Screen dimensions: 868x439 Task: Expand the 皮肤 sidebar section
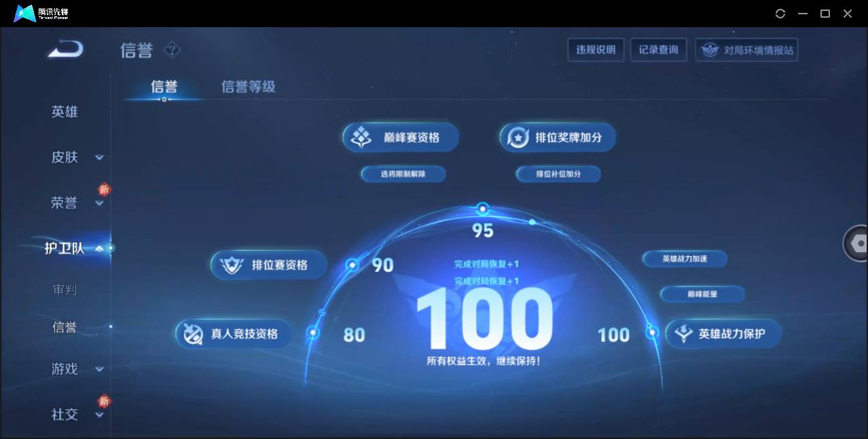[99, 157]
